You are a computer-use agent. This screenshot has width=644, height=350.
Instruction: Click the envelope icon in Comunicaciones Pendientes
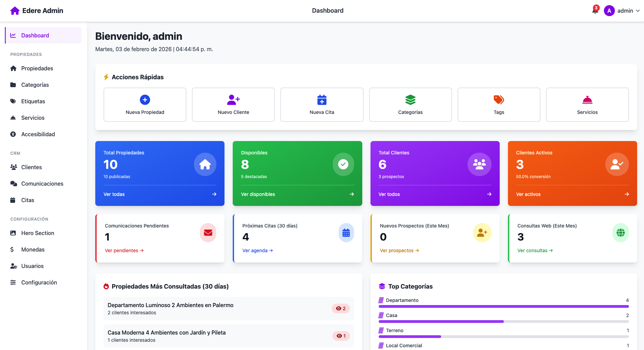(208, 233)
